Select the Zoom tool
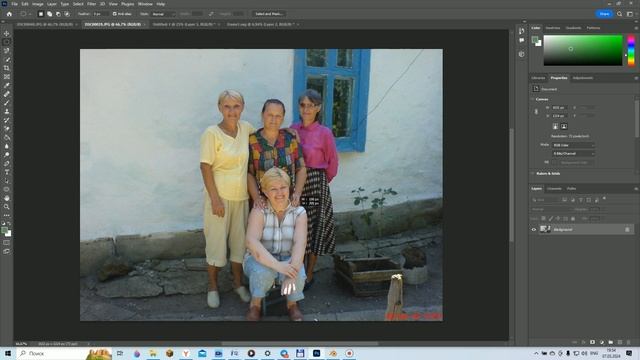Image resolution: width=640 pixels, height=360 pixels. pos(7,207)
